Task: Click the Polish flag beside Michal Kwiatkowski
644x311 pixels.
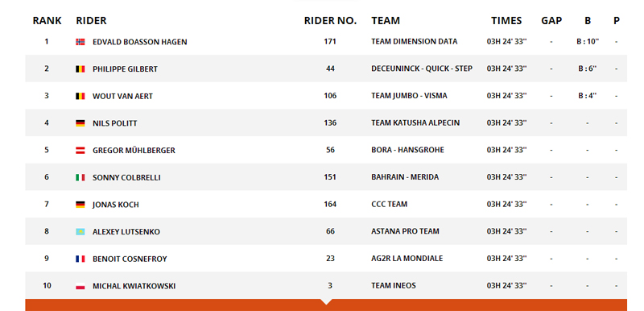Action: 80,286
